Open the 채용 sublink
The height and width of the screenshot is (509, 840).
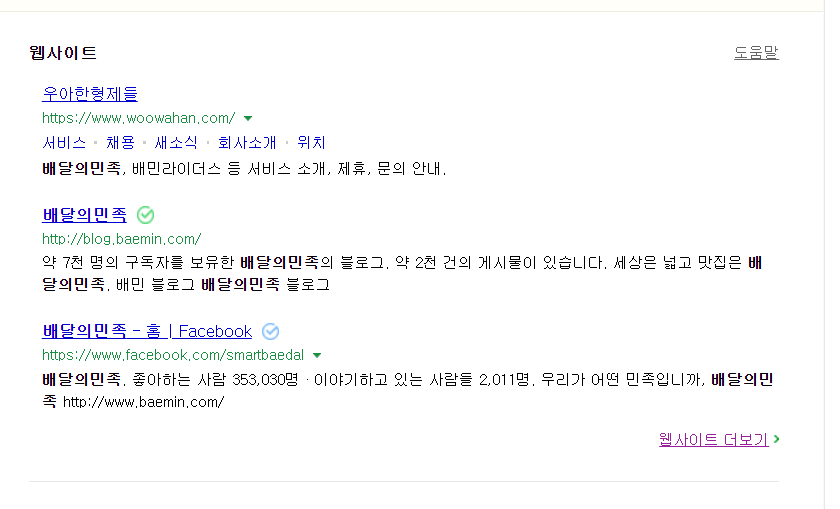tap(121, 143)
